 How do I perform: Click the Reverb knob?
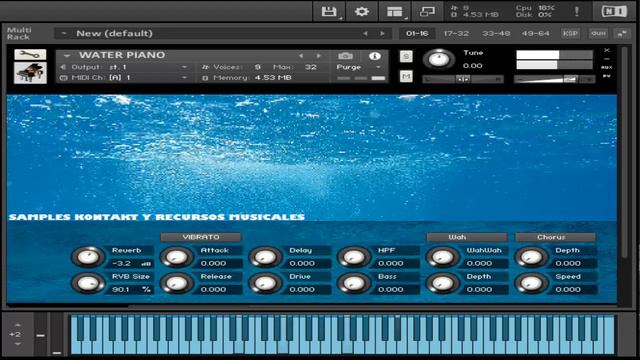[88, 257]
